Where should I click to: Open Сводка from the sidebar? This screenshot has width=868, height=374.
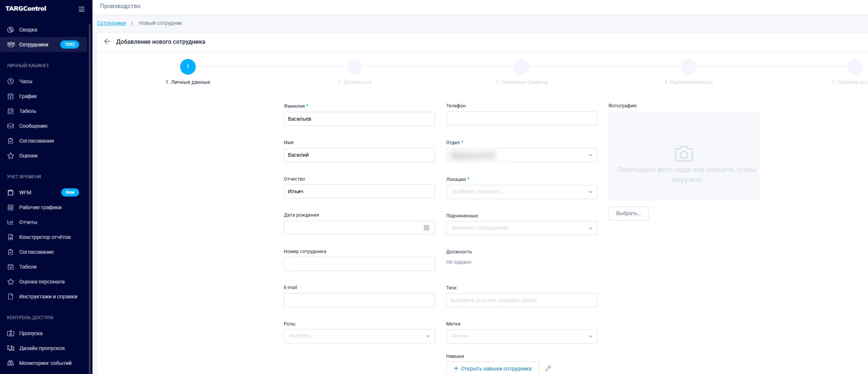28,30
